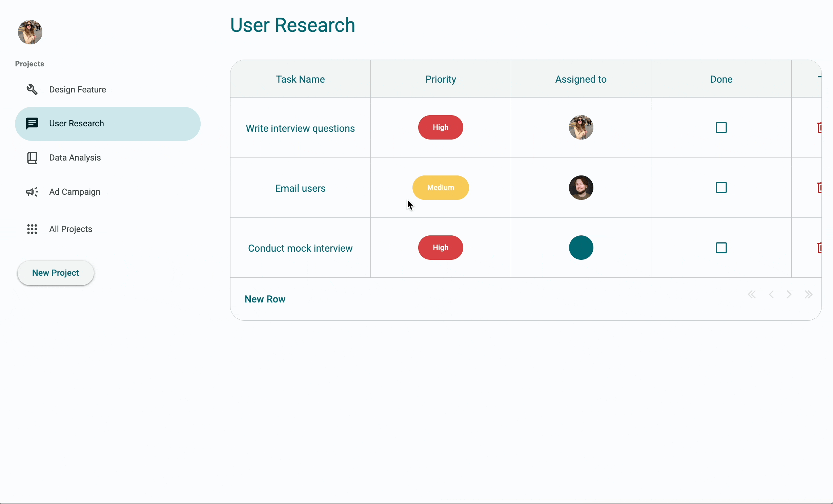Click the Task Name column header
Viewport: 833px width, 504px height.
pos(300,79)
